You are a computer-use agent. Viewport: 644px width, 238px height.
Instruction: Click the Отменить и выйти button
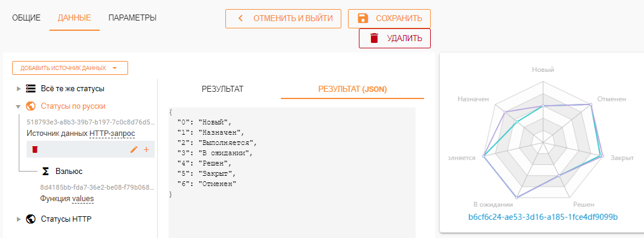[x=283, y=19]
